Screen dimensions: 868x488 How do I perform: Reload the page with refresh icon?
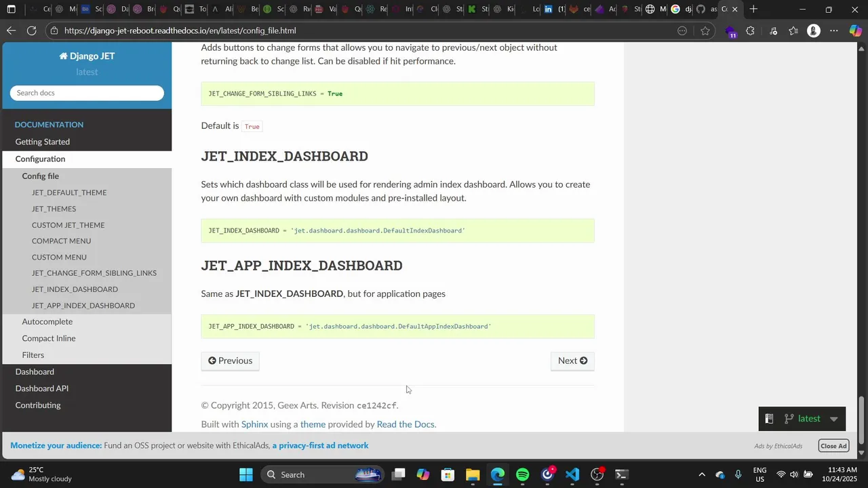[32, 30]
